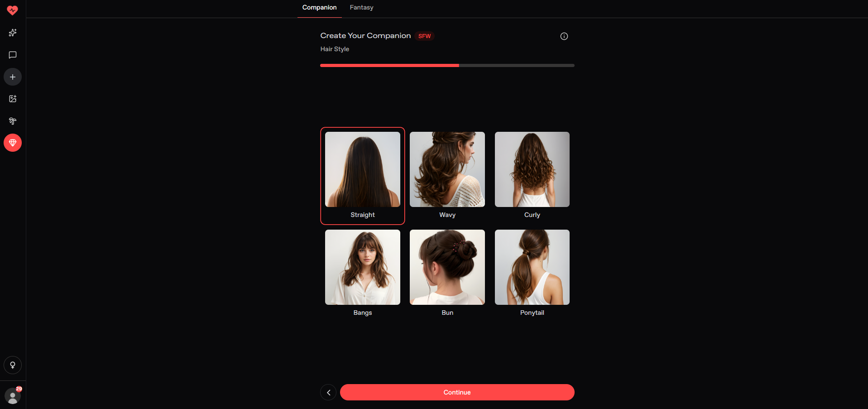Click the info icon beside the title

click(564, 36)
